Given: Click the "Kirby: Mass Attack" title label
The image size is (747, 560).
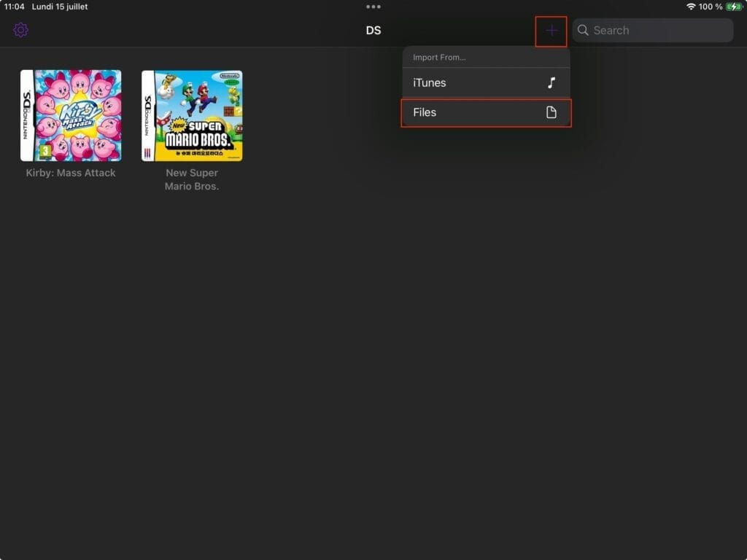Looking at the screenshot, I should pos(71,173).
